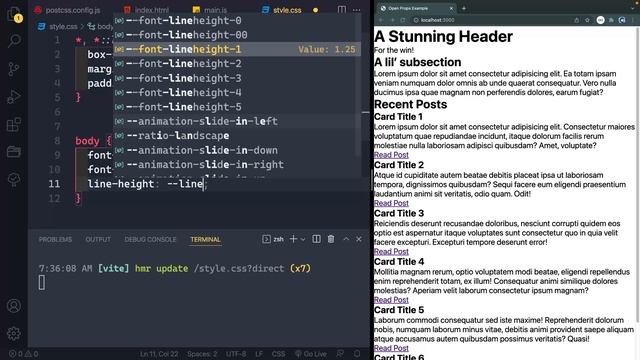The width and height of the screenshot is (640, 360).
Task: Switch to the PROBLEMS panel tab
Action: click(x=55, y=240)
